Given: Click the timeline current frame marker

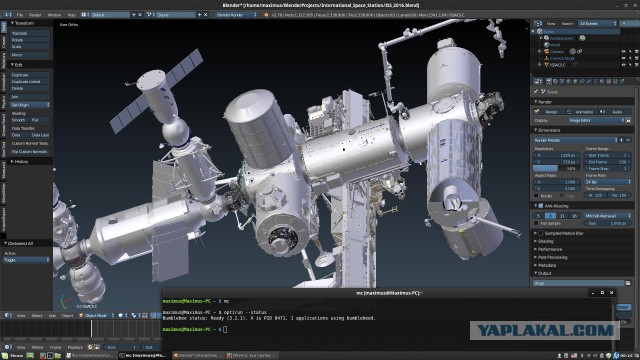Looking at the screenshot, I should 91,329.
